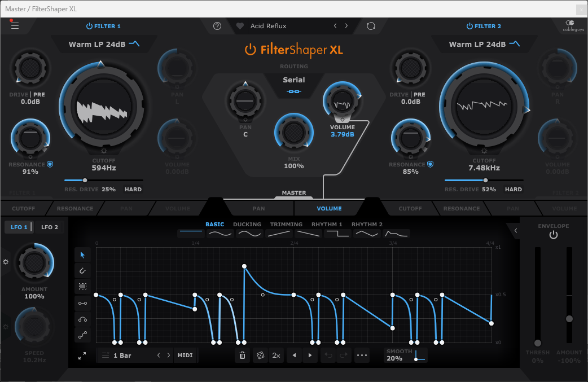Screen dimensions: 588x382
Task: Open more options with the three dots
Action: (x=362, y=355)
